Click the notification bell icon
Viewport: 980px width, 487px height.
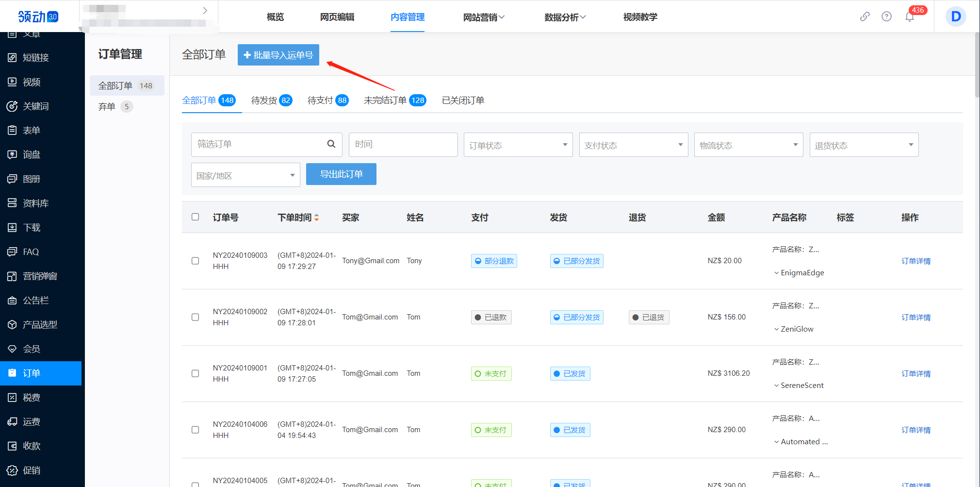[909, 17]
